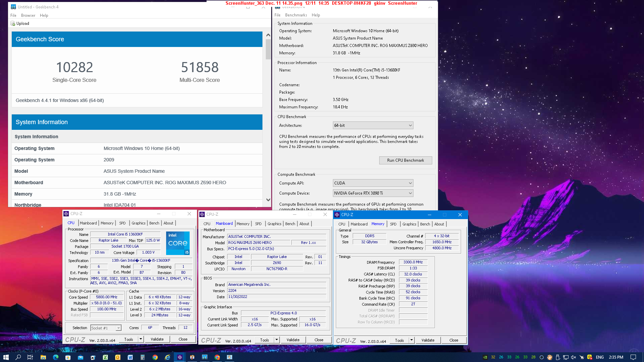The width and height of the screenshot is (644, 362).
Task: Click the Intel Core i5 logo in CPU-Z
Action: point(178,243)
